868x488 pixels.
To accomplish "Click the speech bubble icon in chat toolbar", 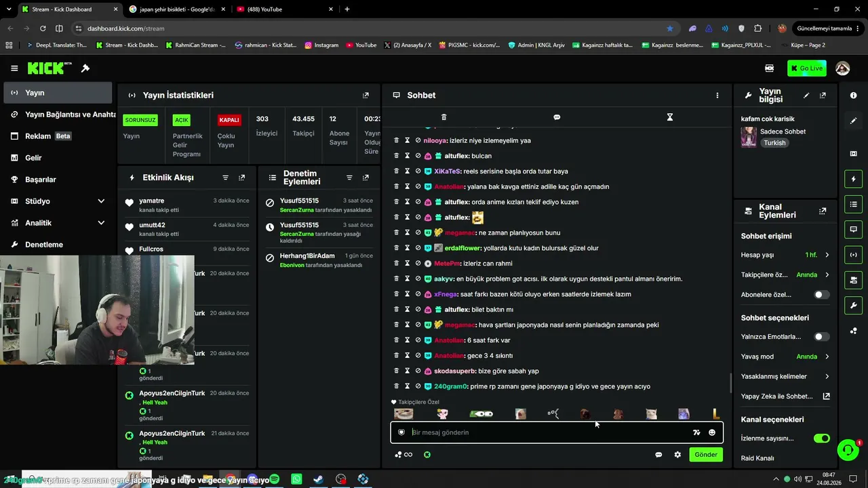I will point(557,117).
